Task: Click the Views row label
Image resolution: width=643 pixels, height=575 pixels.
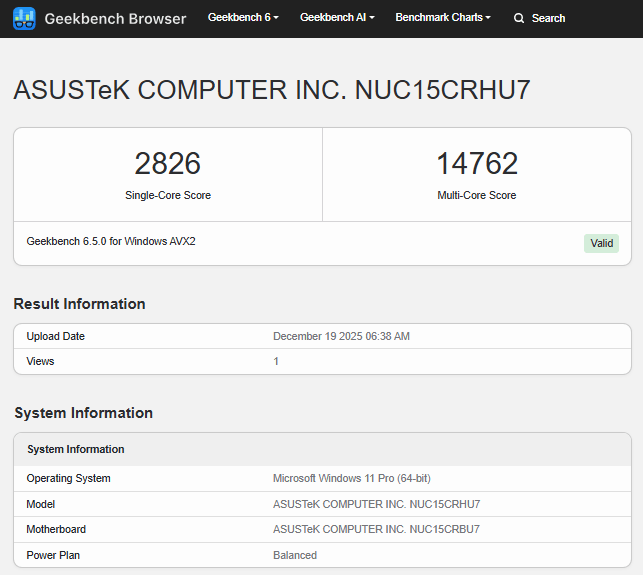Action: (x=40, y=361)
